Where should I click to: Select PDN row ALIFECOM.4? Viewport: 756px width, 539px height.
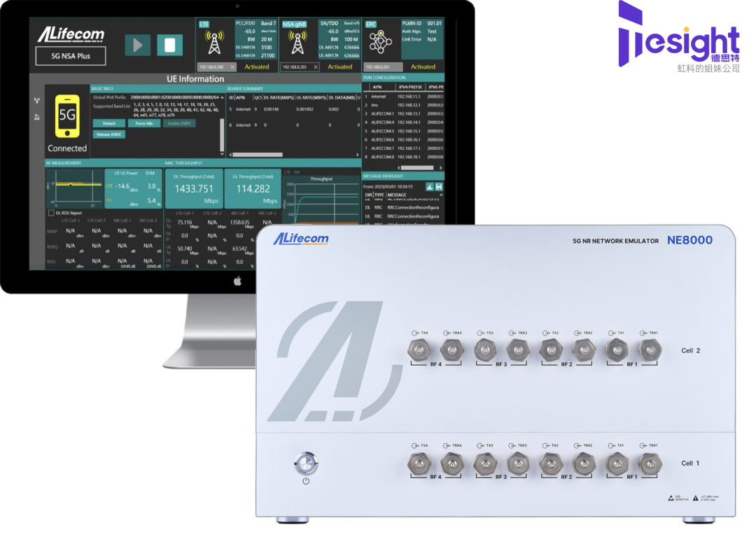tap(404, 122)
